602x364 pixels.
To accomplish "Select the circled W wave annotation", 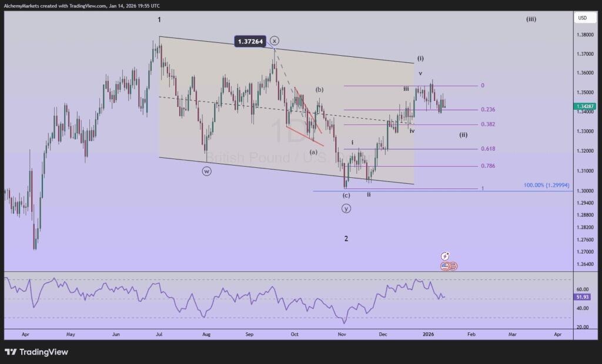I will 207,171.
